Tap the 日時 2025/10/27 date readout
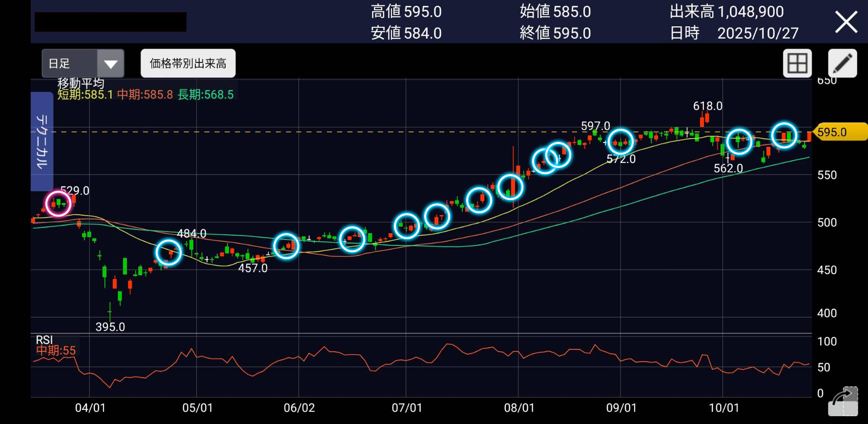 [734, 33]
